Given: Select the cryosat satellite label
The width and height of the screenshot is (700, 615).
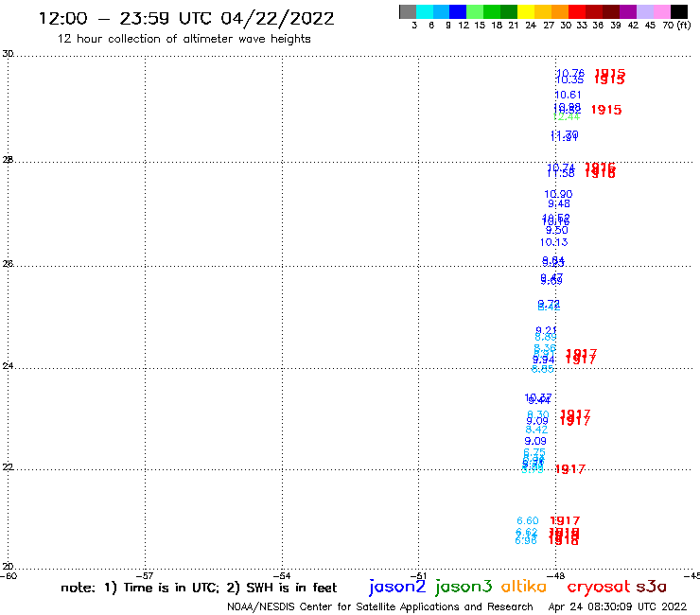Looking at the screenshot, I should (599, 588).
